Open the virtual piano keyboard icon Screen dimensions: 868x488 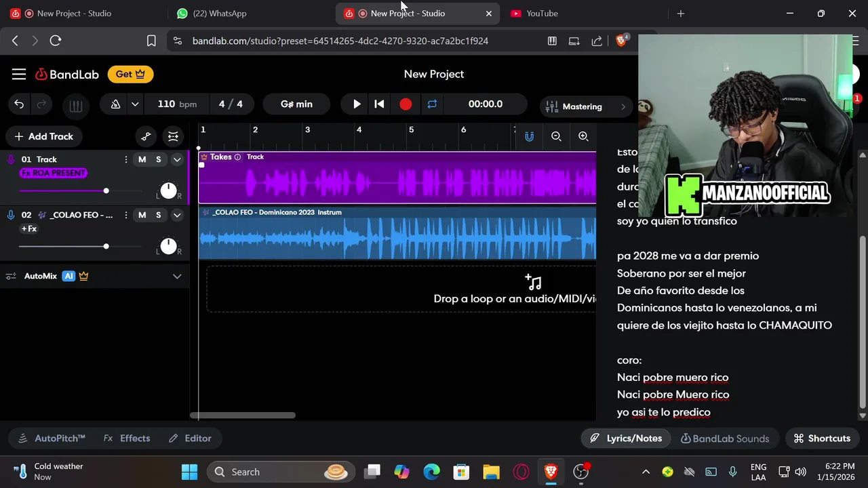click(75, 105)
